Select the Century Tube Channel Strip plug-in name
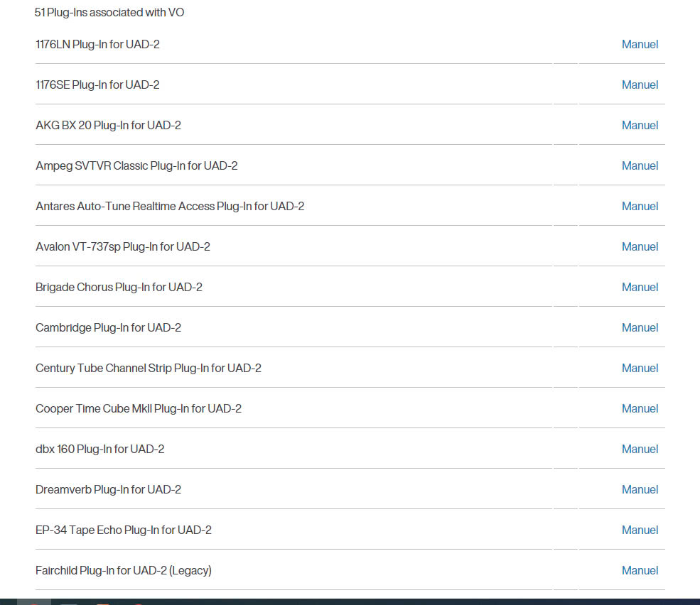 tap(149, 368)
